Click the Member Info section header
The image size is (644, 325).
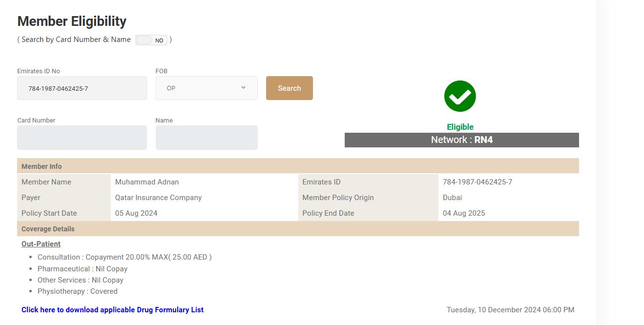(x=42, y=166)
